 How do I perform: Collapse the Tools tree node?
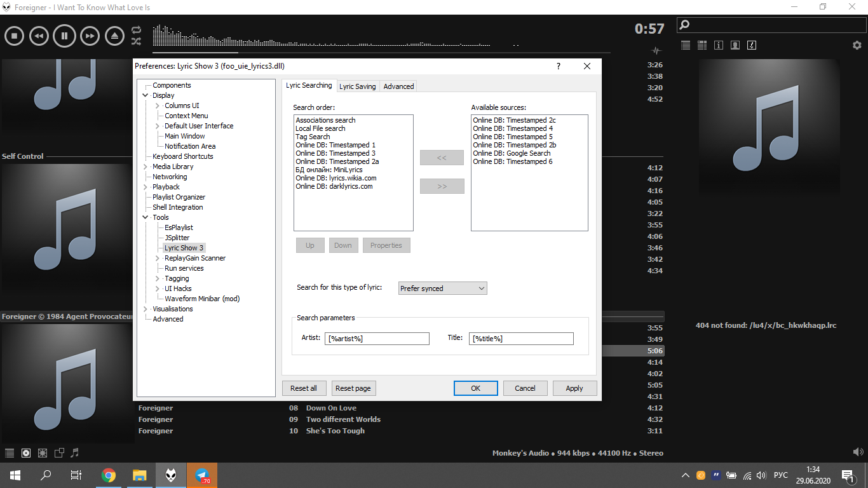(x=146, y=217)
